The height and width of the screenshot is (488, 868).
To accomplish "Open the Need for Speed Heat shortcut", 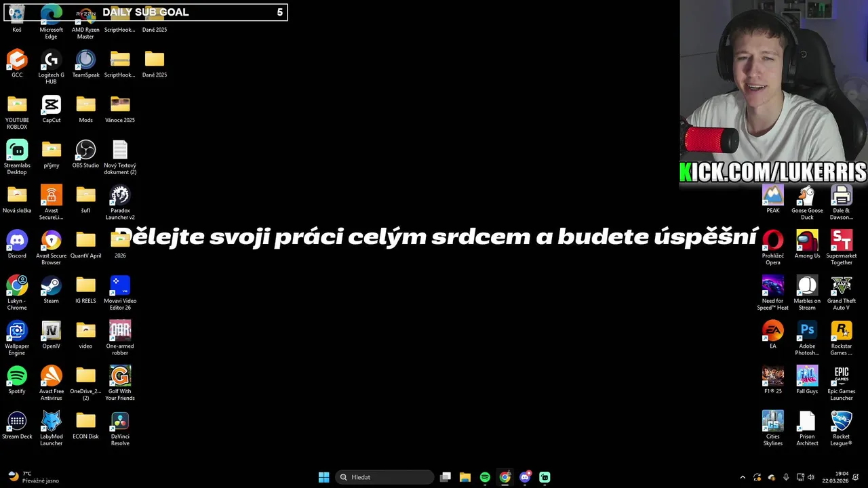I will [773, 293].
